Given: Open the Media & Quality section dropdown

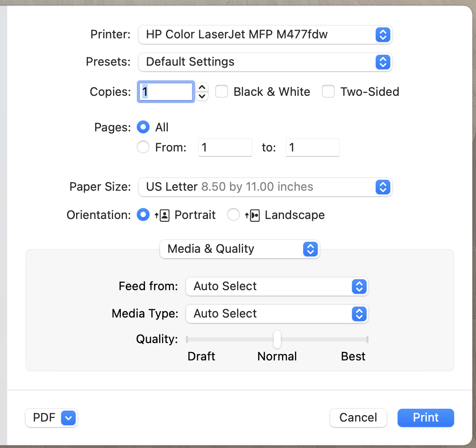Looking at the screenshot, I should point(239,249).
